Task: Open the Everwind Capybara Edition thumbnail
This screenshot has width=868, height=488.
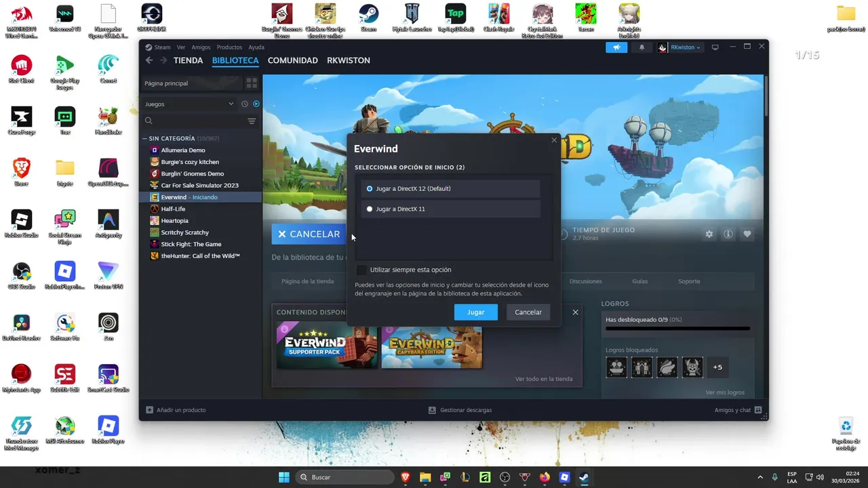Action: (x=432, y=346)
